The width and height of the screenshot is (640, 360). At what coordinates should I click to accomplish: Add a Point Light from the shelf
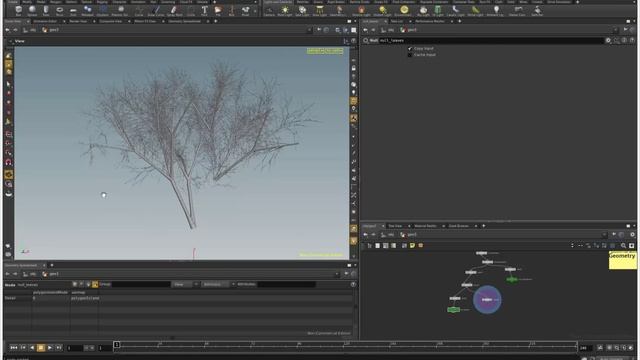[x=284, y=11]
